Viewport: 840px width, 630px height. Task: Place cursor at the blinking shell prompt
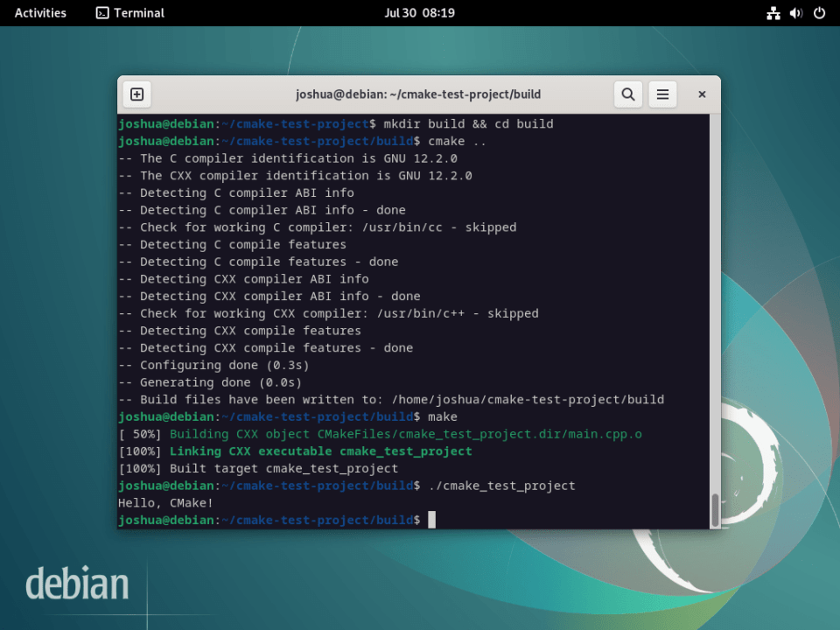coord(430,519)
